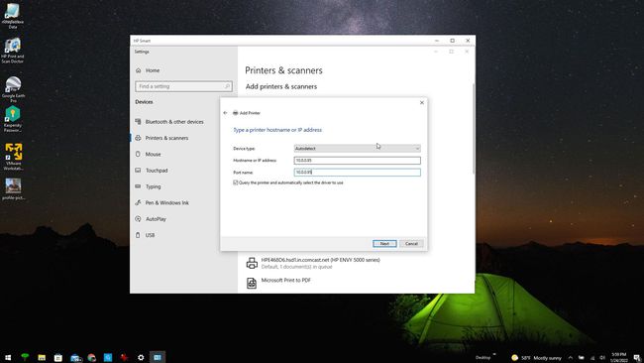Select Microsoft Print to PDF printer

(286, 281)
